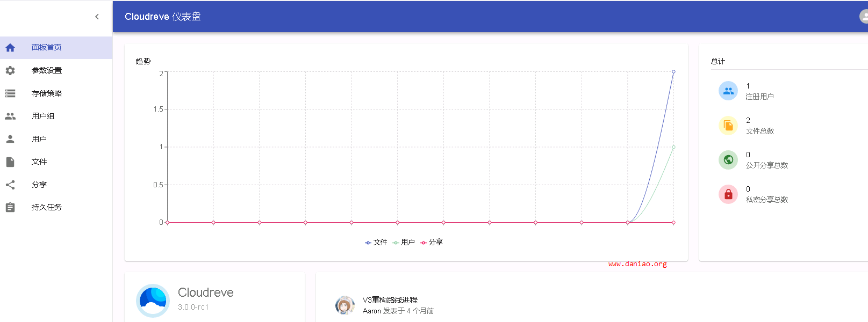The height and width of the screenshot is (322, 868).
Task: Click the 注册用户 label
Action: (x=759, y=97)
